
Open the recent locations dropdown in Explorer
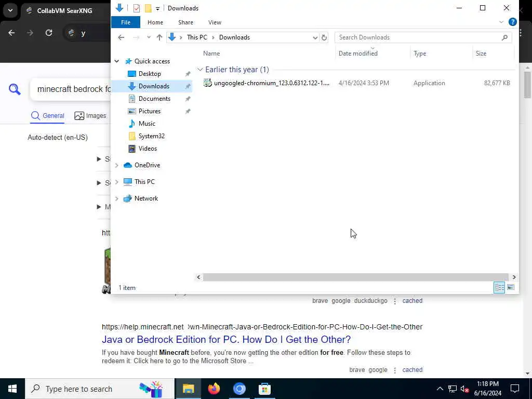149,37
